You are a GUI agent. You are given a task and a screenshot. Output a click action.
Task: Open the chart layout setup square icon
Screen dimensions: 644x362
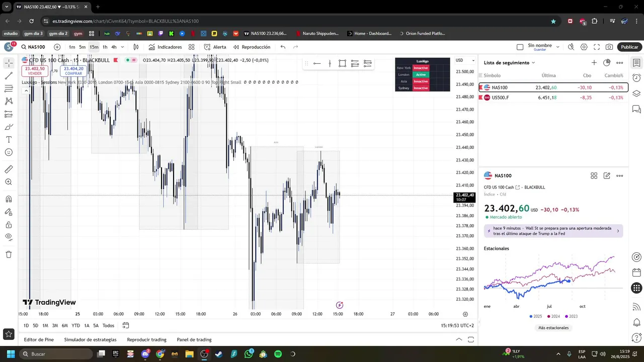[x=520, y=47]
